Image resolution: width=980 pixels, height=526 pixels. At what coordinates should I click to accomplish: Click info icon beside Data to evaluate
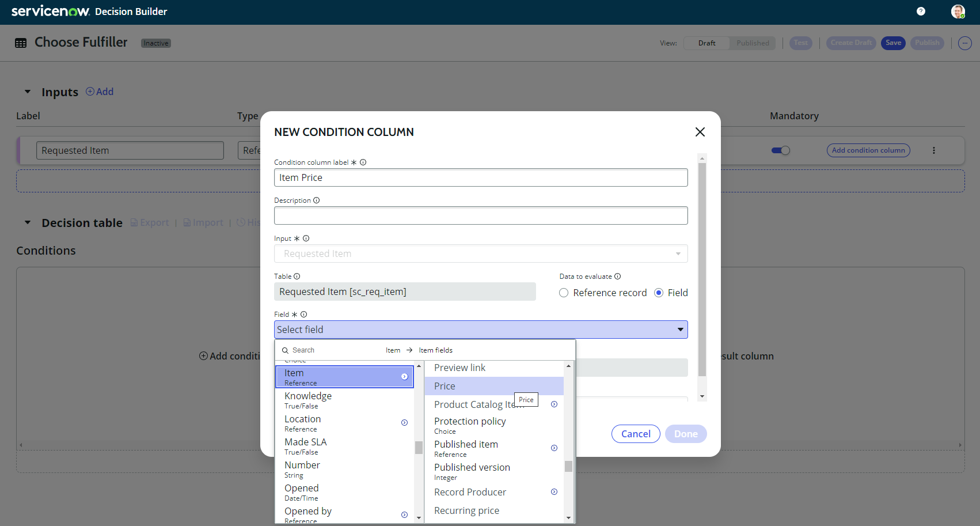click(x=618, y=277)
